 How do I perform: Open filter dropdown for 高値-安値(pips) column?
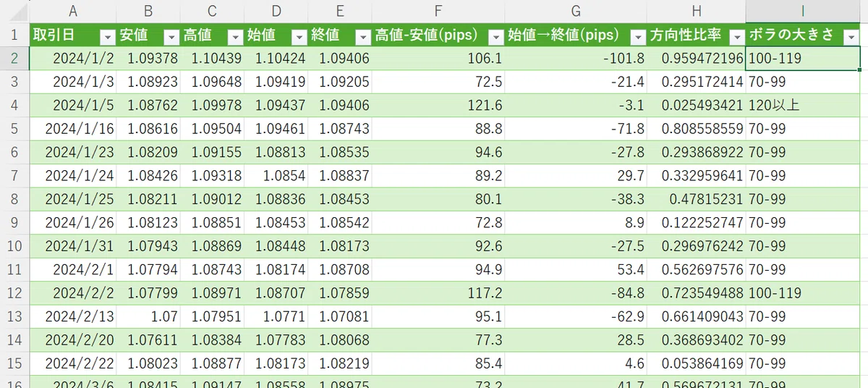(495, 38)
